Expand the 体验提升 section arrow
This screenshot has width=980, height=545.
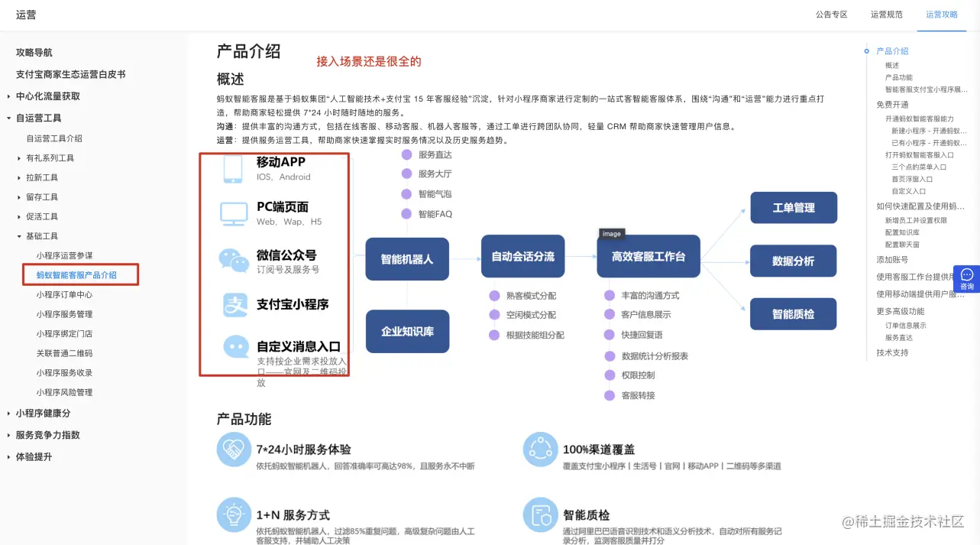point(8,457)
